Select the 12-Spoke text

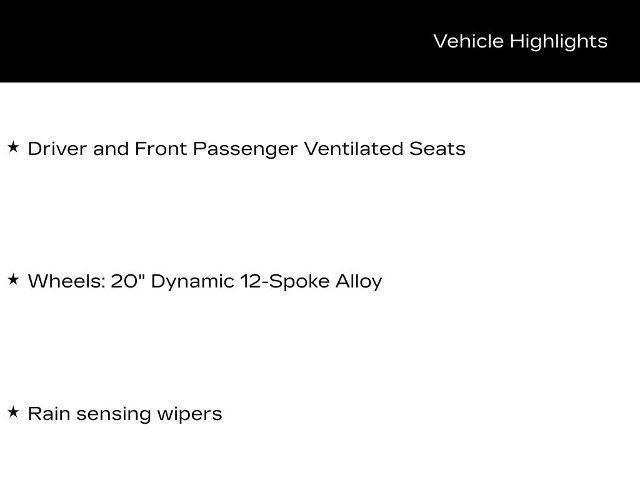284,282
